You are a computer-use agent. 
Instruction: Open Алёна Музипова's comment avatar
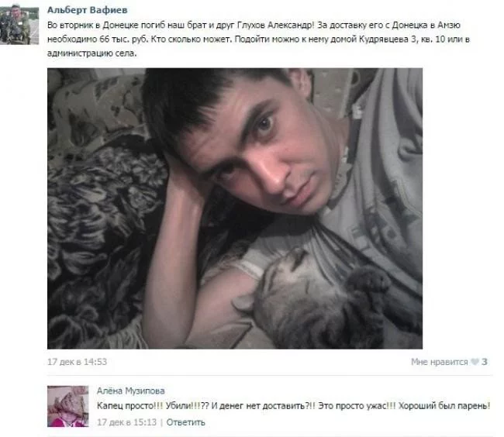click(x=67, y=406)
